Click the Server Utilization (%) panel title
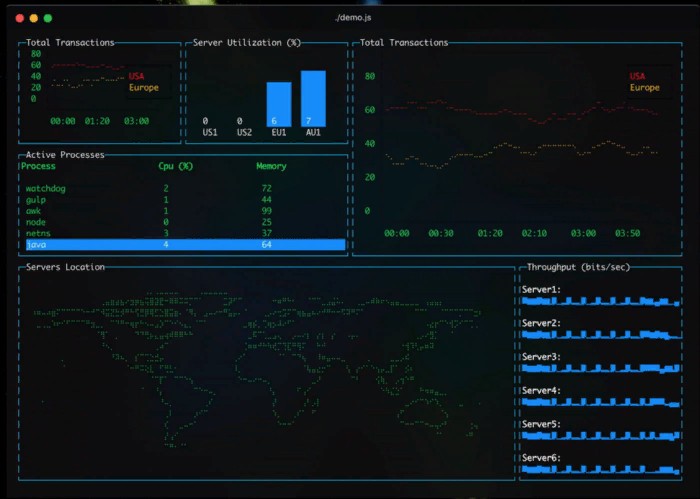 click(247, 43)
